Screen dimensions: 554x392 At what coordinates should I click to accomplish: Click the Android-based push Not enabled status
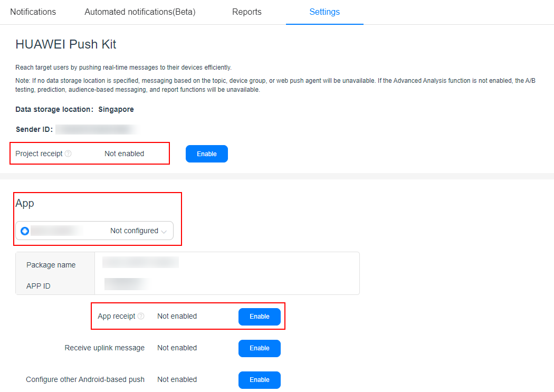tap(177, 380)
